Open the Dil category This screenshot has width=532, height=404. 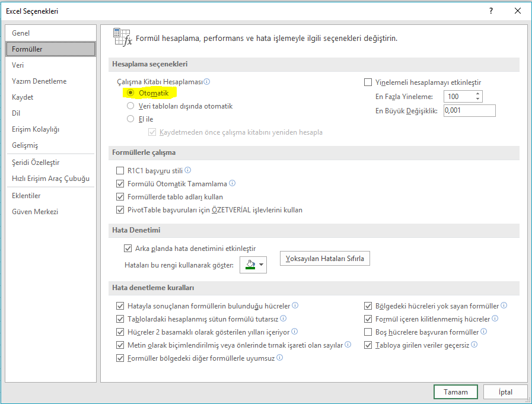point(50,113)
